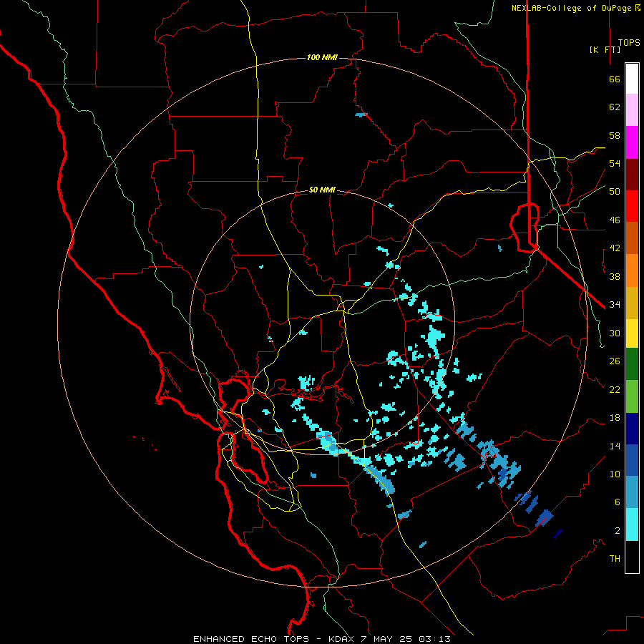The image size is (644, 644).
Task: Click the [K FT] units label
Action: point(605,49)
